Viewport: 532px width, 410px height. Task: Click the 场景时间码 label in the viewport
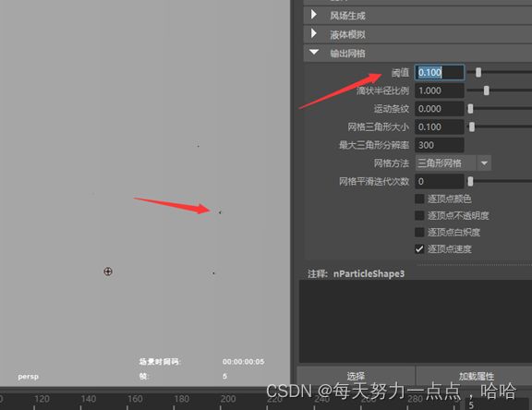(160, 362)
